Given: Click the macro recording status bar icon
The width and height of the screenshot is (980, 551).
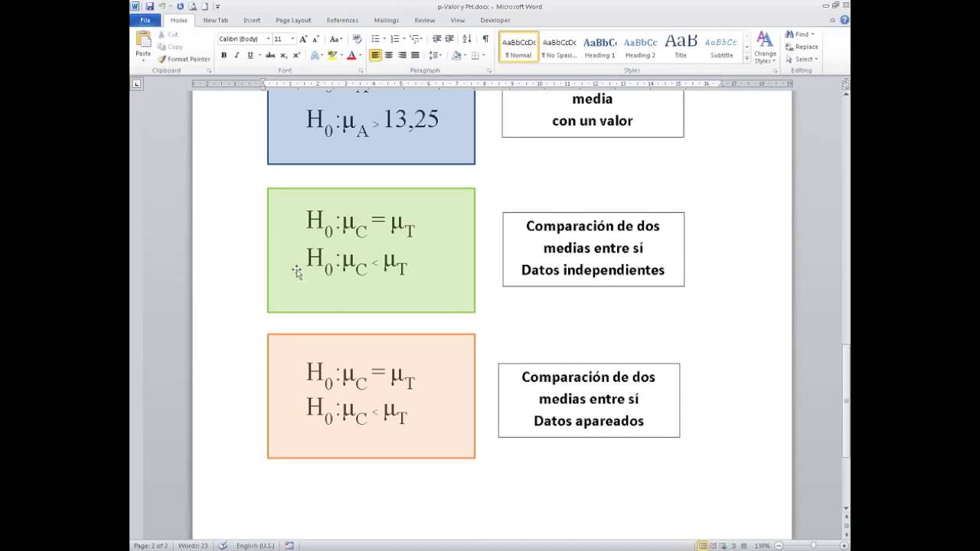Looking at the screenshot, I should click(289, 546).
